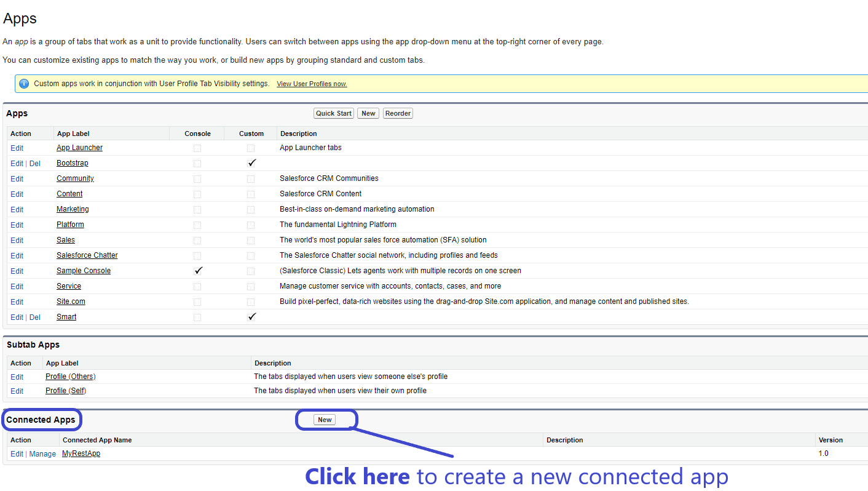Viewport: 868px width, 491px height.
Task: Edit the Profile (Self) subtab app
Action: 17,391
